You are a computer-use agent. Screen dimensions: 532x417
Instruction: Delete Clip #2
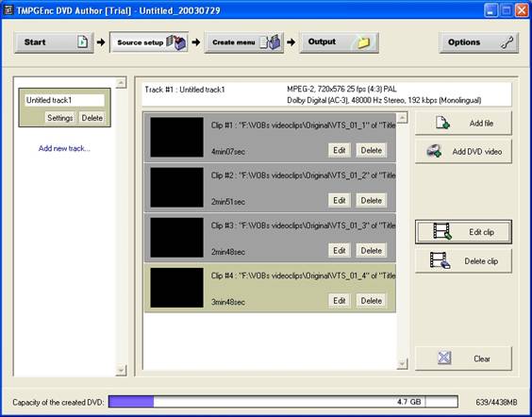tap(372, 201)
